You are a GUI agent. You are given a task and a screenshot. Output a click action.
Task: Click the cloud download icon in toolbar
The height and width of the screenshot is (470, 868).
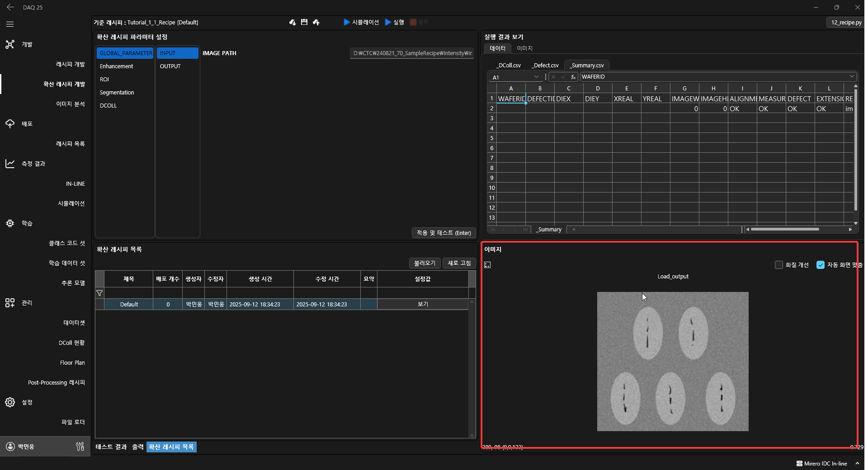pos(292,22)
